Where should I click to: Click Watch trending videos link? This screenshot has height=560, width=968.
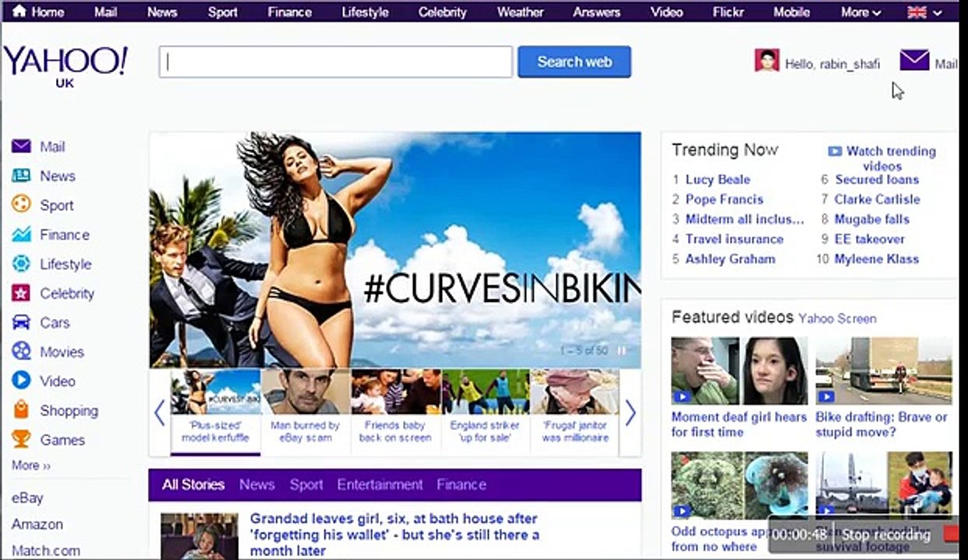[891, 159]
